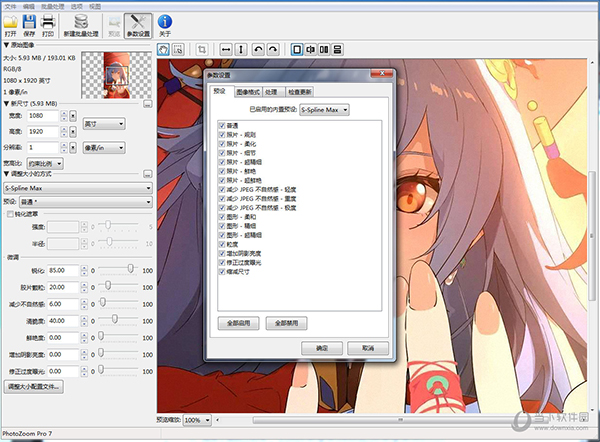Viewport: 600px width, 442px height.
Task: Open the About (关于) info icon
Action: point(165,22)
